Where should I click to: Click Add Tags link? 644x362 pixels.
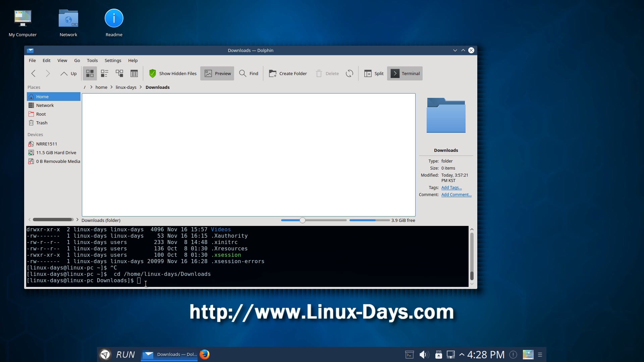pos(451,188)
